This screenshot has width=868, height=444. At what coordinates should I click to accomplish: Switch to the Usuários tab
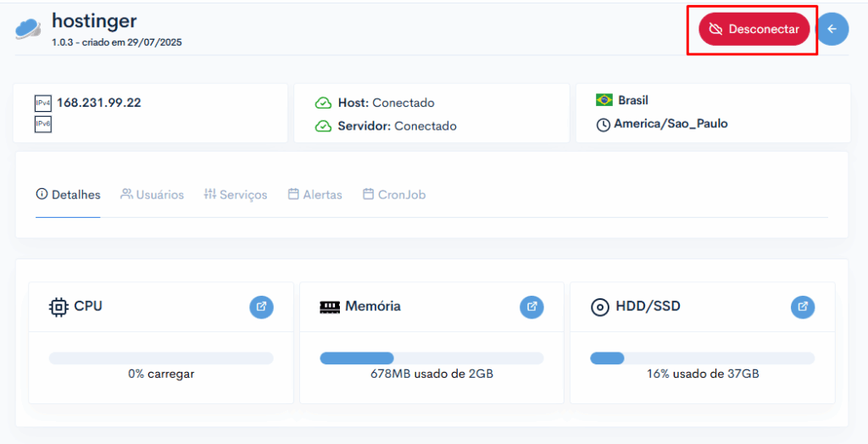pyautogui.click(x=153, y=195)
